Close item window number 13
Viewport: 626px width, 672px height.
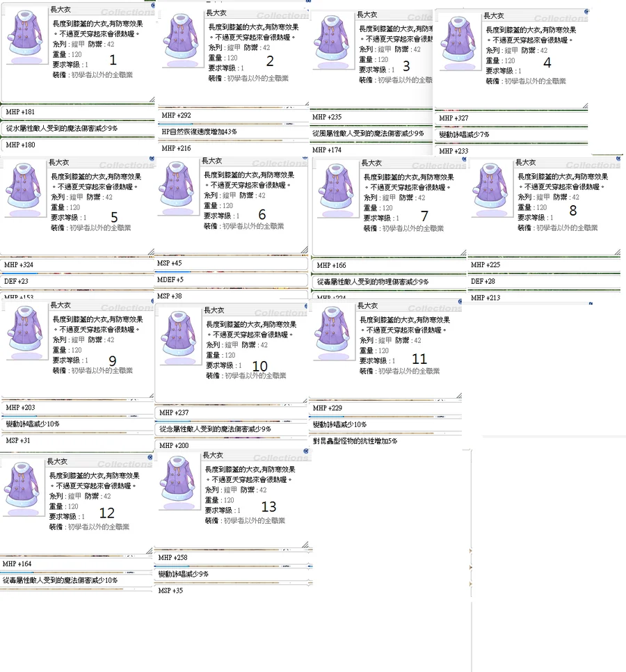[306, 451]
